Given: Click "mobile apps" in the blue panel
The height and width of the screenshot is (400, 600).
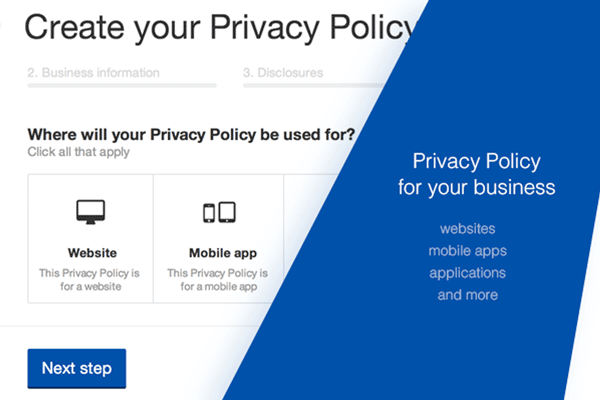Looking at the screenshot, I should coord(467,251).
